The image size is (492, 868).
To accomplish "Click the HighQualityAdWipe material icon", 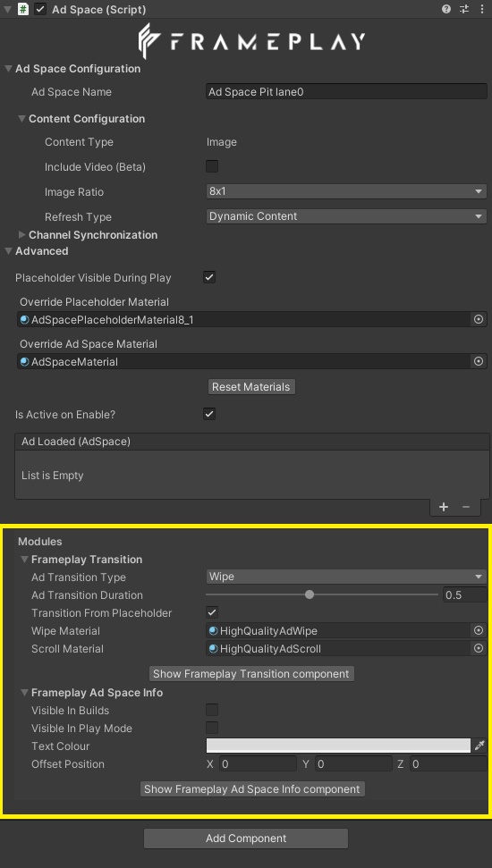I will [213, 630].
